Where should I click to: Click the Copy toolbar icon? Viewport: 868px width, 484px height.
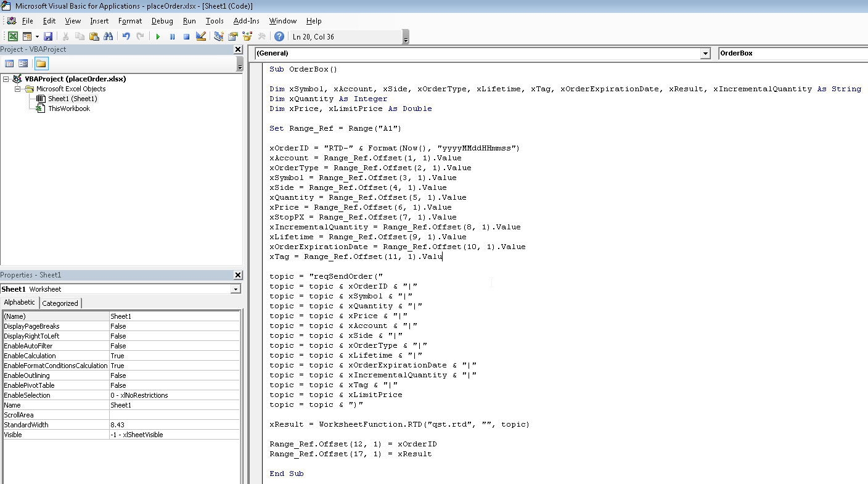click(80, 37)
